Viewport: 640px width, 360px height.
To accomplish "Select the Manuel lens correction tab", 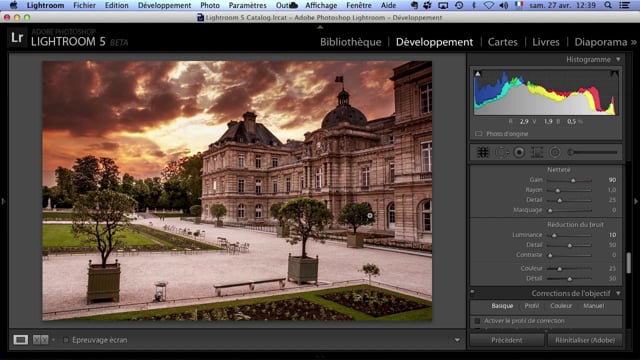I will pyautogui.click(x=593, y=306).
